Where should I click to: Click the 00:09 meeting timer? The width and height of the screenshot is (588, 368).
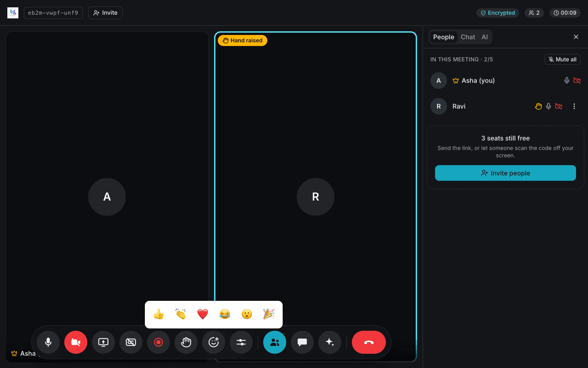[565, 13]
